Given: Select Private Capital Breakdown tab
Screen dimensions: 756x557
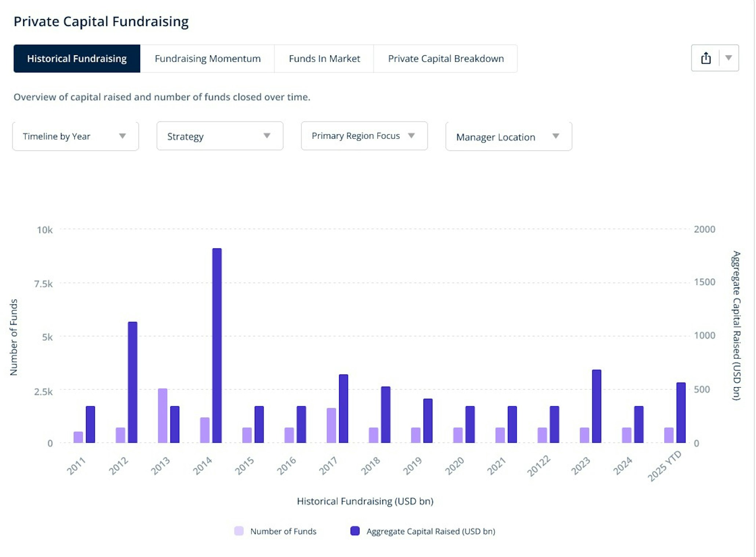Looking at the screenshot, I should pos(446,59).
